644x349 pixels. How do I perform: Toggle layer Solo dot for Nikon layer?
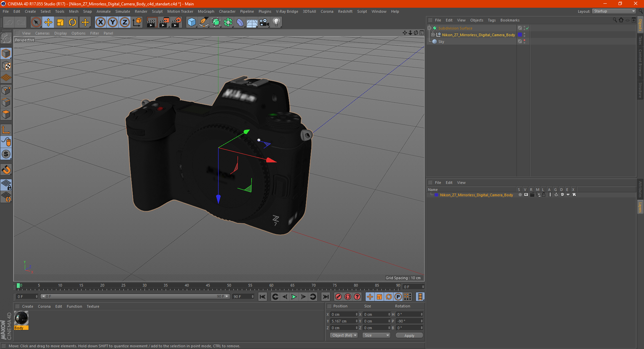coord(520,195)
